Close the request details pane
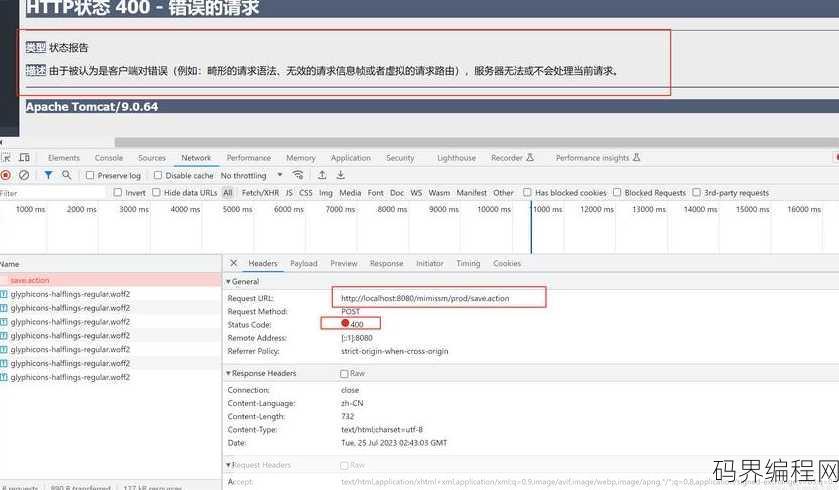Image resolution: width=839 pixels, height=490 pixels. click(x=233, y=263)
